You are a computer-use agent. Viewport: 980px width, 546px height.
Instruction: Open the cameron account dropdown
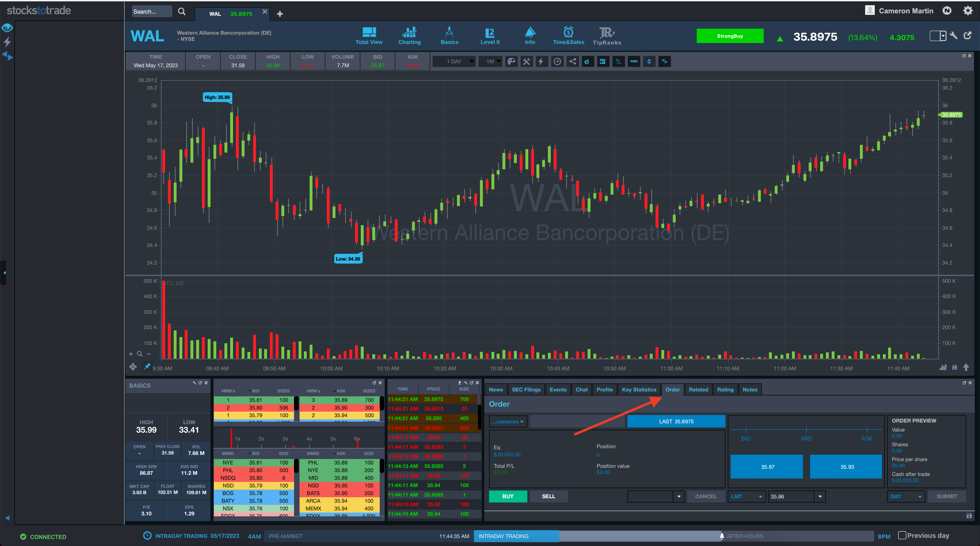coord(508,422)
